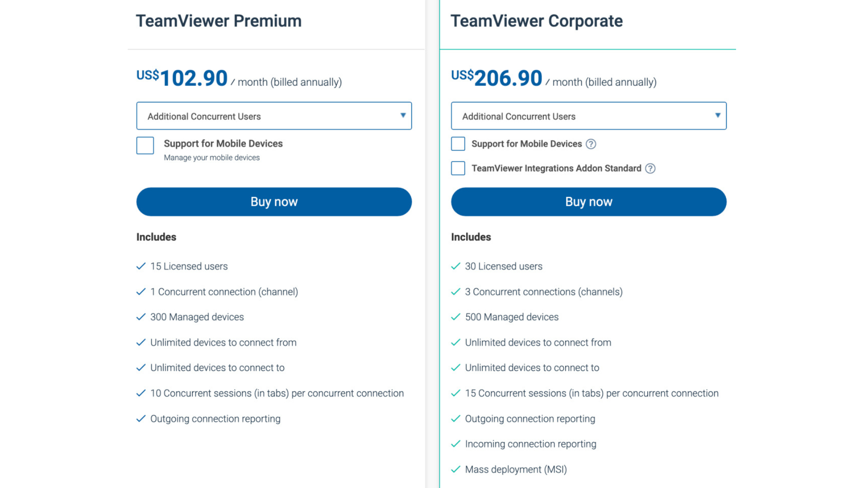Click the TeamViewer Premium heading
This screenshot has height=488, width=868.
point(219,21)
